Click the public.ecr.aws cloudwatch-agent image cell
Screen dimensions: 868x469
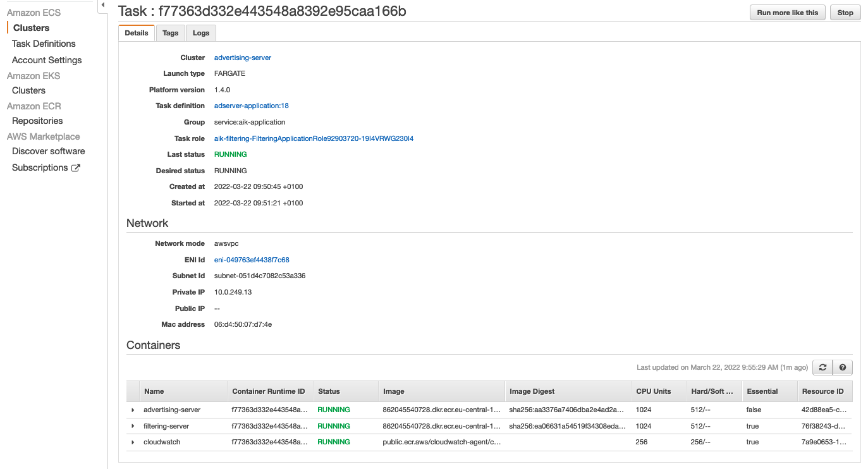[442, 442]
